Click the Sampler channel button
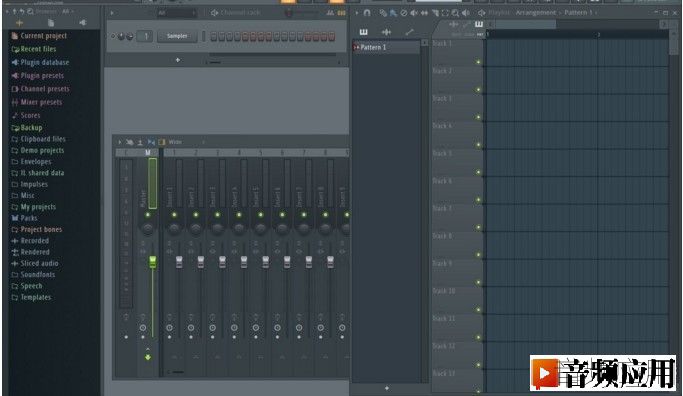The height and width of the screenshot is (396, 683). tap(177, 36)
